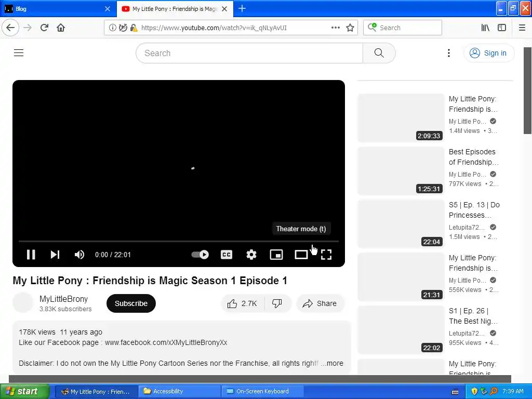Go forward in browser history
Viewport: 532px width, 399px height.
click(28, 28)
